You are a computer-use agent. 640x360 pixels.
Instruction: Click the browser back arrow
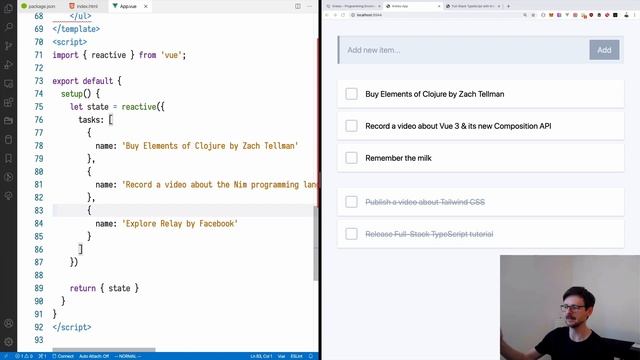click(327, 15)
